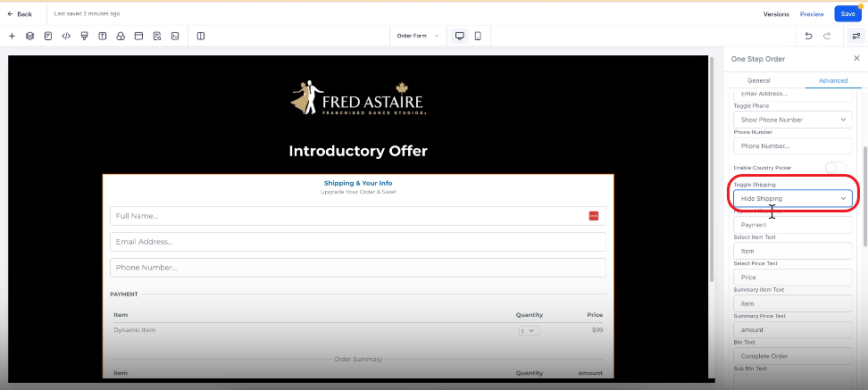Select the paint brush styles icon
The image size is (868, 390).
click(x=84, y=36)
